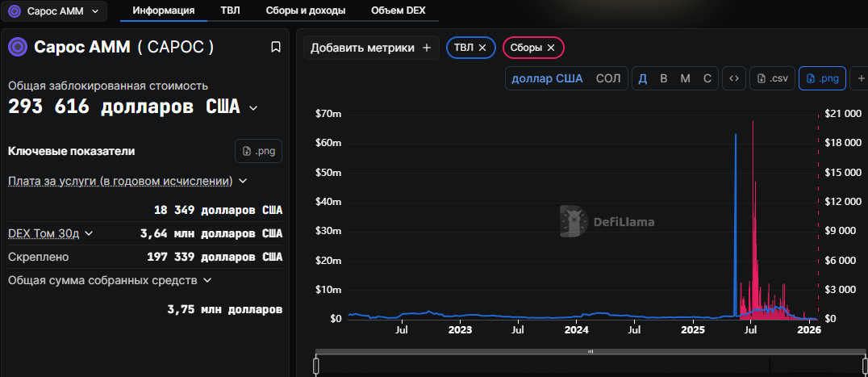Remove the ТВЛ metric chip
The width and height of the screenshot is (868, 377).
tap(482, 48)
